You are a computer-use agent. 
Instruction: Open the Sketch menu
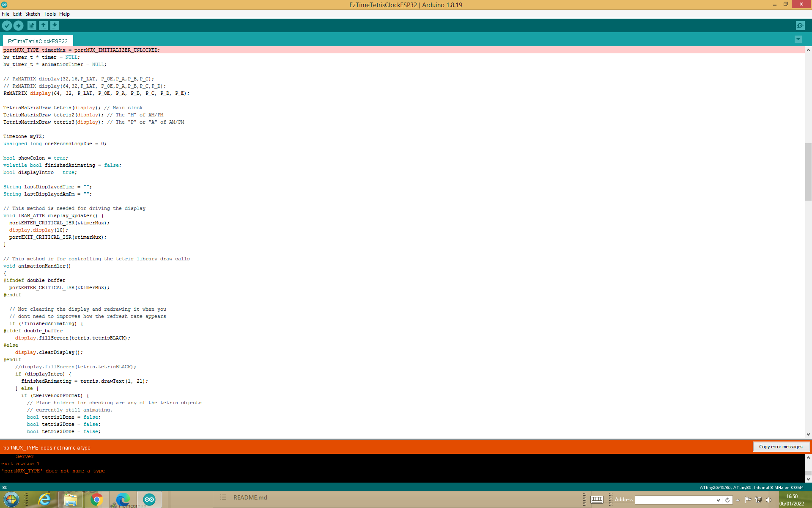pos(33,14)
